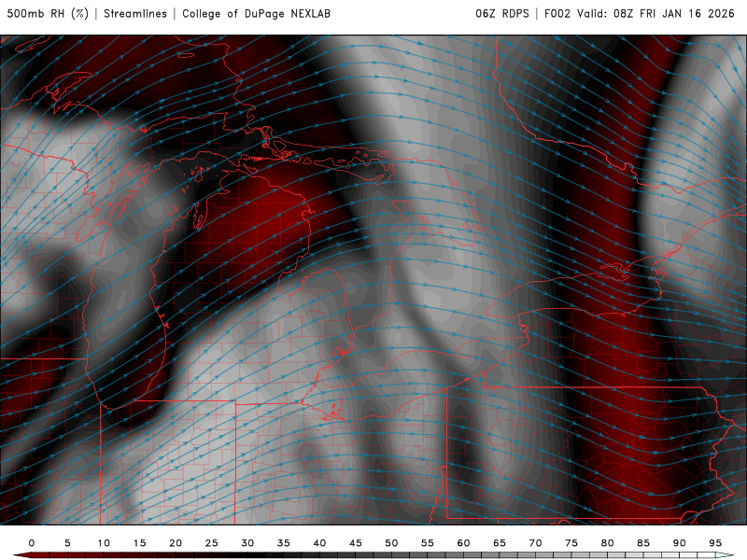Click the "500mb RH (%)" title text
Screen dimensions: 747x560
(48, 14)
